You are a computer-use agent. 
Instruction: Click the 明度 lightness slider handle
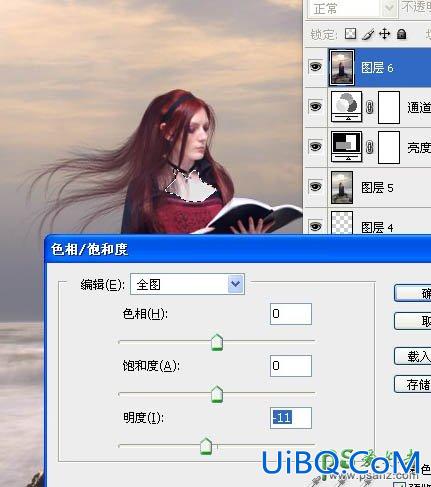pos(206,446)
